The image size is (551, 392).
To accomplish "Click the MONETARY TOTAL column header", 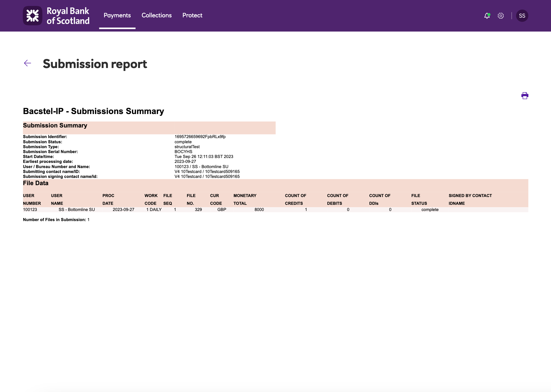I will tap(245, 199).
